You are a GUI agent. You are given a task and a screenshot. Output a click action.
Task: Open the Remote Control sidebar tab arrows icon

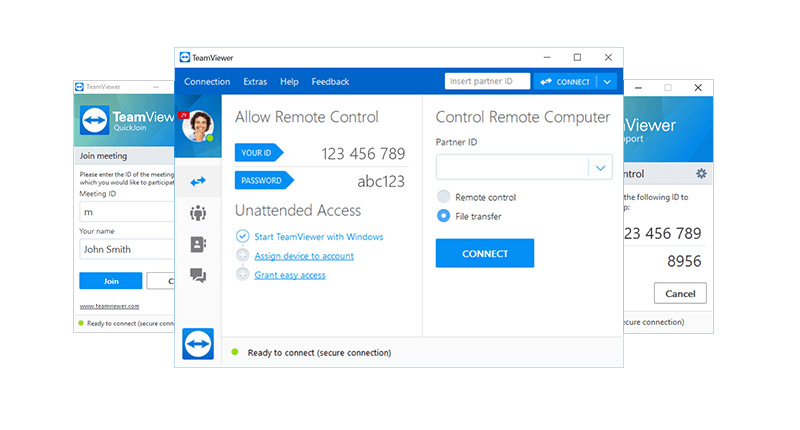pyautogui.click(x=198, y=182)
